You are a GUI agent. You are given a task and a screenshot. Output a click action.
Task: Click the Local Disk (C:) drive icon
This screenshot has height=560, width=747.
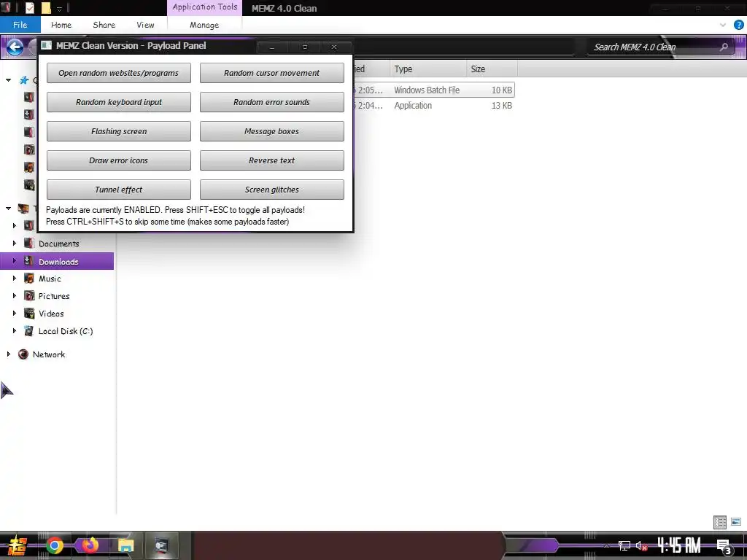pos(29,331)
